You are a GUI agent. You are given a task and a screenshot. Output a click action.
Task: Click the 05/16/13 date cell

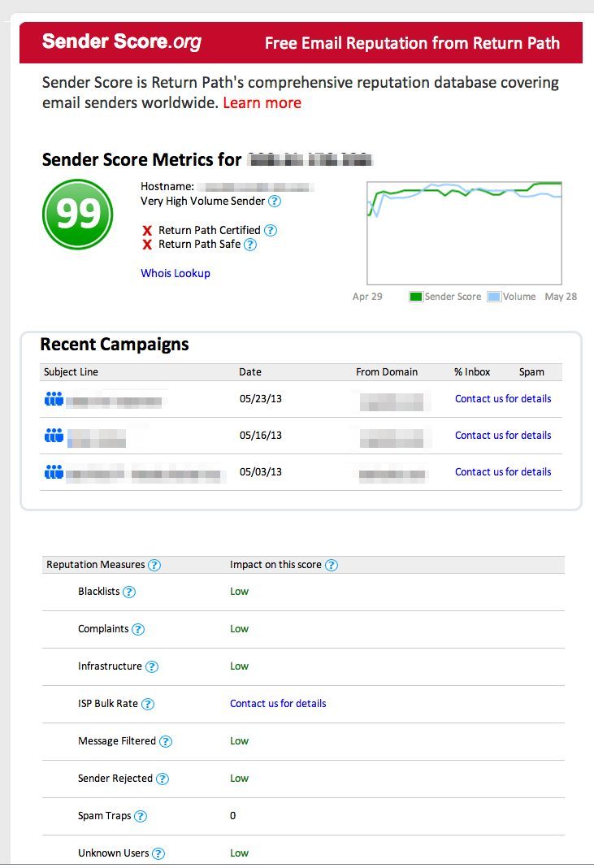(261, 435)
